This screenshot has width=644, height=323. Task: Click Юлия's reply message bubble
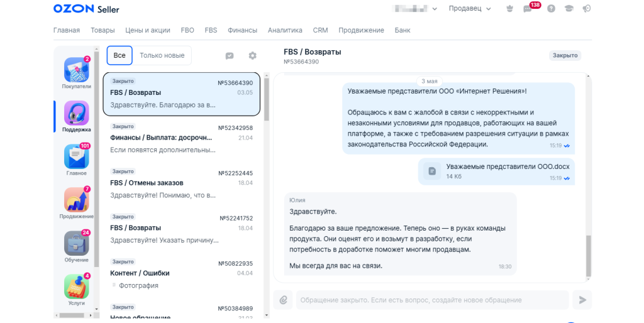400,234
